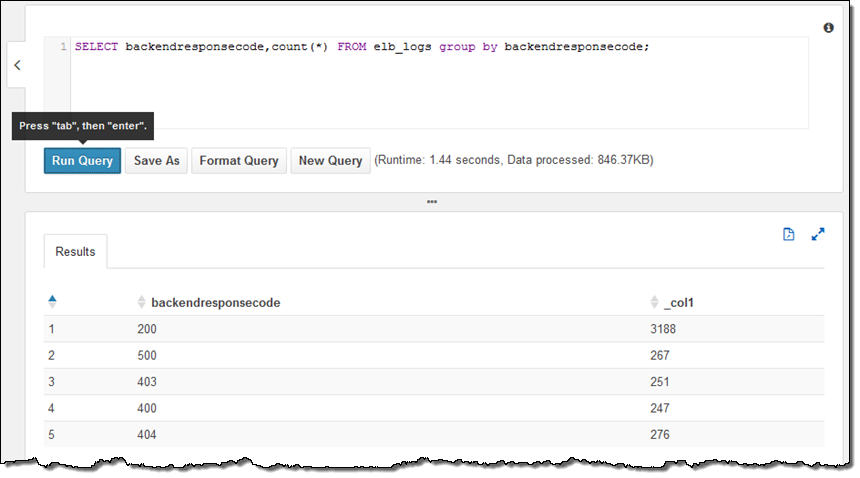Expand results to full screen
The image size is (860, 478).
tap(818, 234)
